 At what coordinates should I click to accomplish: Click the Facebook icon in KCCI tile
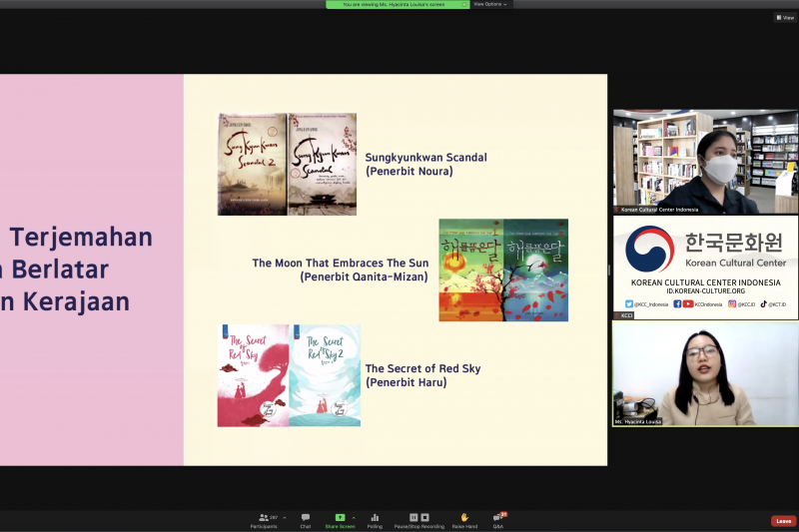tap(677, 303)
